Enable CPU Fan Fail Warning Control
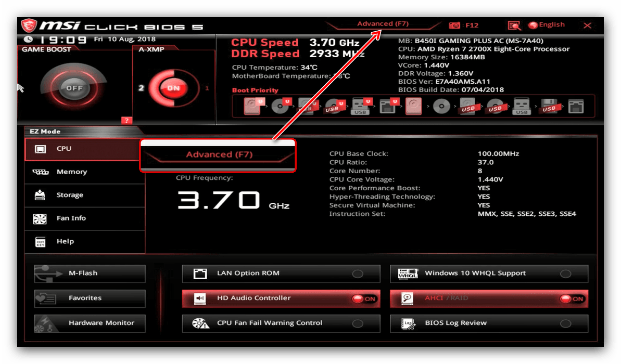Screen dimensions: 621x364 358,323
